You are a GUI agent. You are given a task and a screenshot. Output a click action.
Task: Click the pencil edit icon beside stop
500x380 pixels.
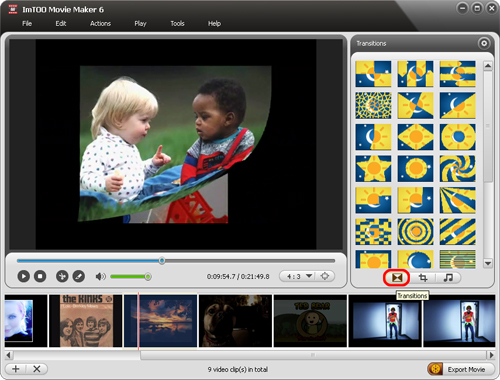point(79,276)
